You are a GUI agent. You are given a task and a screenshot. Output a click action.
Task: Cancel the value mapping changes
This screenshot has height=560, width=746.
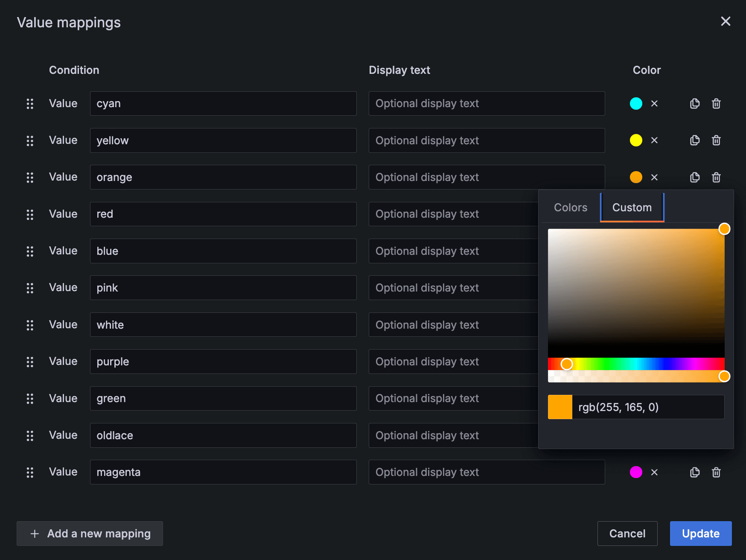pyautogui.click(x=627, y=534)
